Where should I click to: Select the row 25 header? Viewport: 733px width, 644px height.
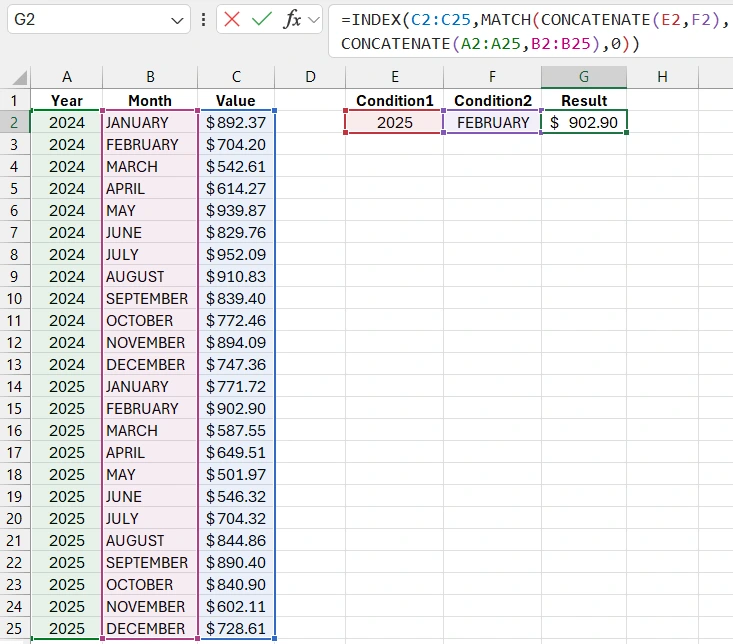pyautogui.click(x=15, y=629)
